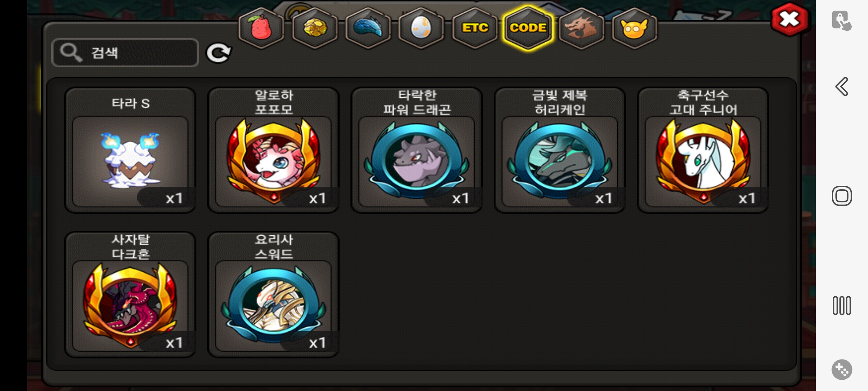Focus the 검색 search field

tap(125, 53)
